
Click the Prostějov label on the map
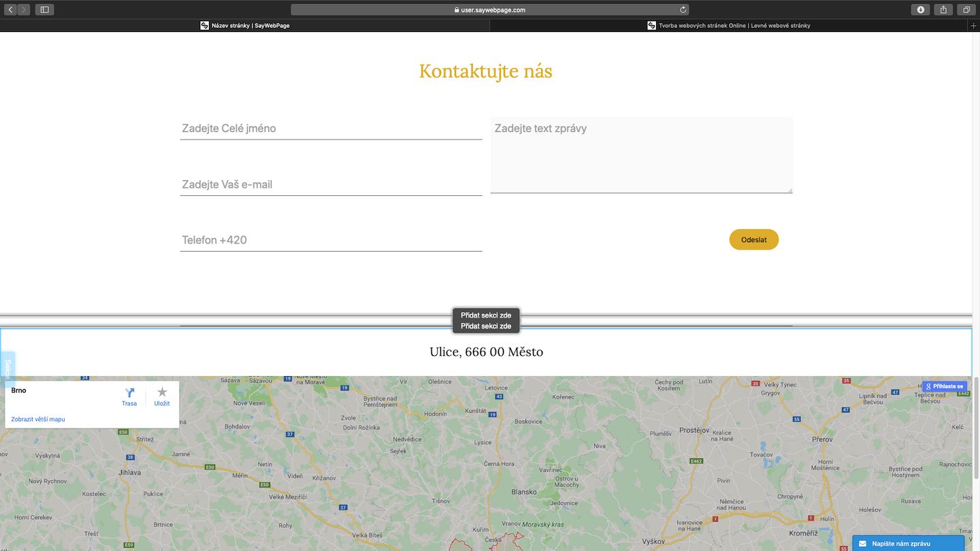pyautogui.click(x=695, y=430)
